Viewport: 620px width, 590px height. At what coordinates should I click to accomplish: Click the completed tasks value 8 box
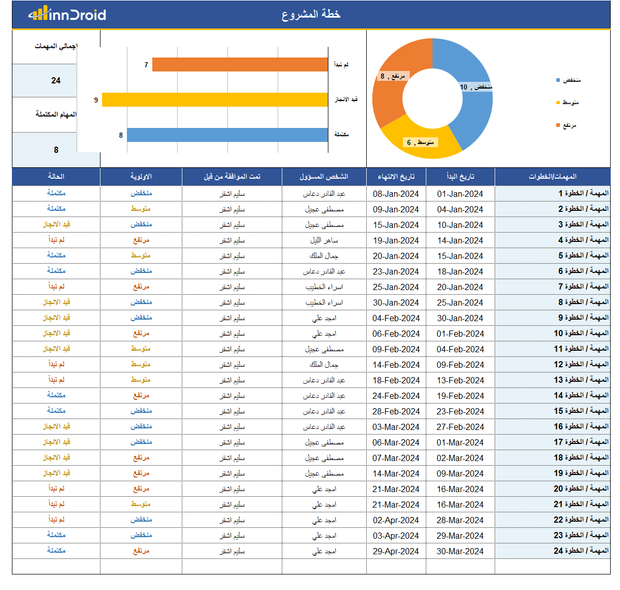pos(56,150)
